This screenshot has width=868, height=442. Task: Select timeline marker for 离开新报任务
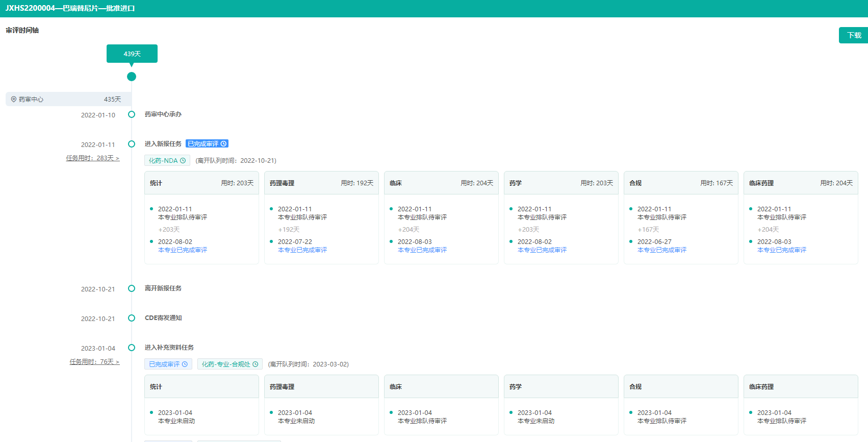coord(132,289)
